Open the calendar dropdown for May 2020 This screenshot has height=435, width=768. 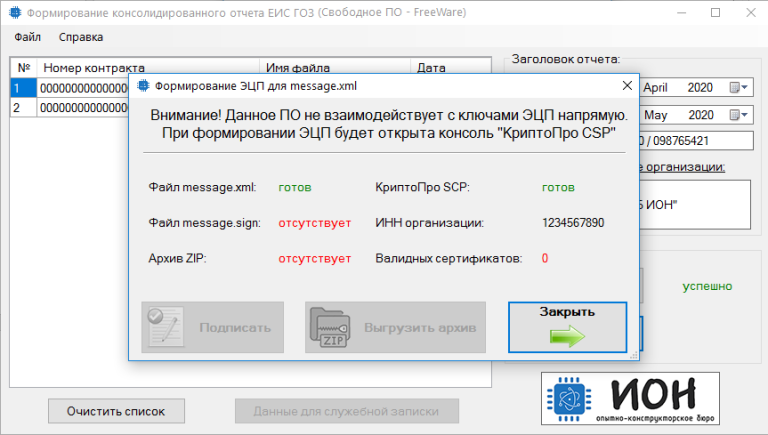tap(738, 114)
